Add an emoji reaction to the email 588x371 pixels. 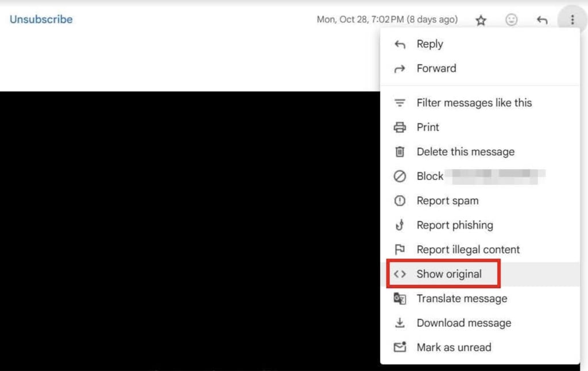(511, 20)
